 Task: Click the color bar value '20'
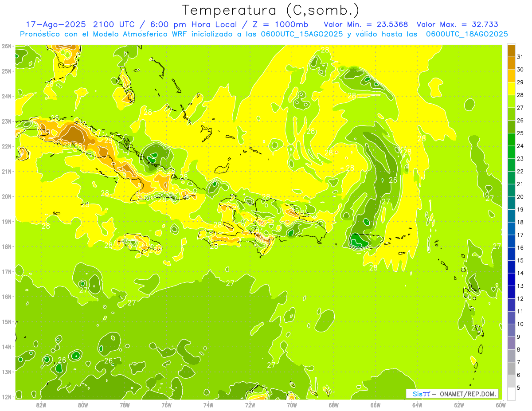coord(520,196)
